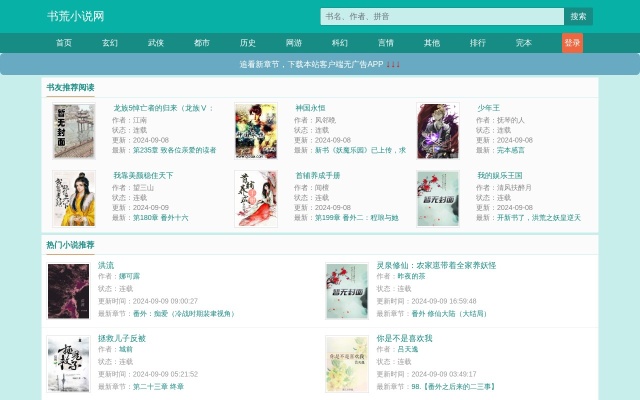Click the 拯救儿子反被 cover image

(x=68, y=363)
